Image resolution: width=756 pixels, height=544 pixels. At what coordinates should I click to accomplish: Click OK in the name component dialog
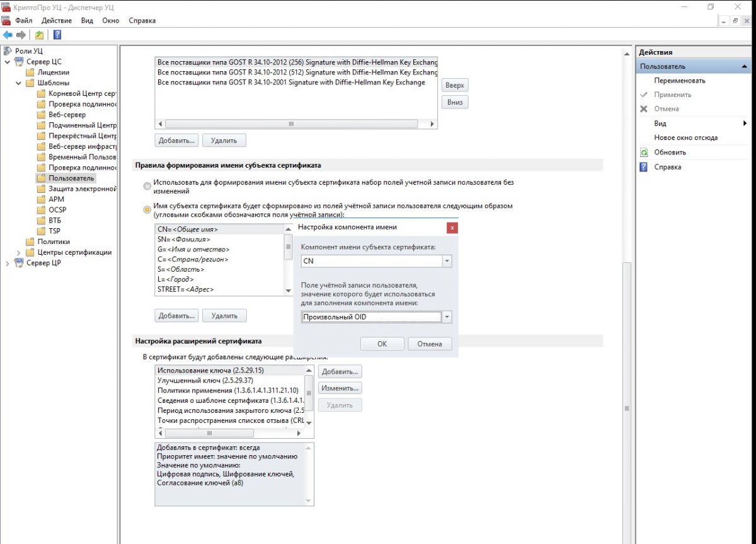382,344
